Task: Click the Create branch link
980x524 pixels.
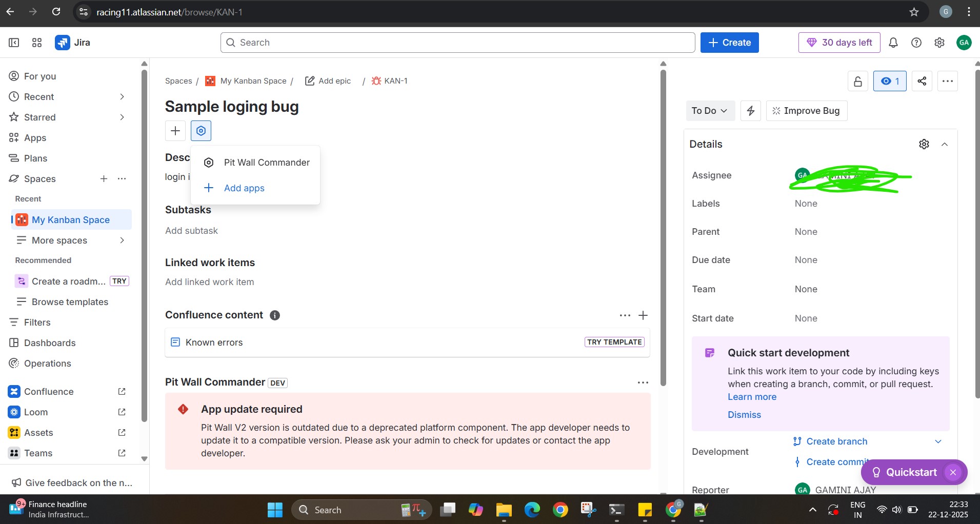Action: point(836,441)
